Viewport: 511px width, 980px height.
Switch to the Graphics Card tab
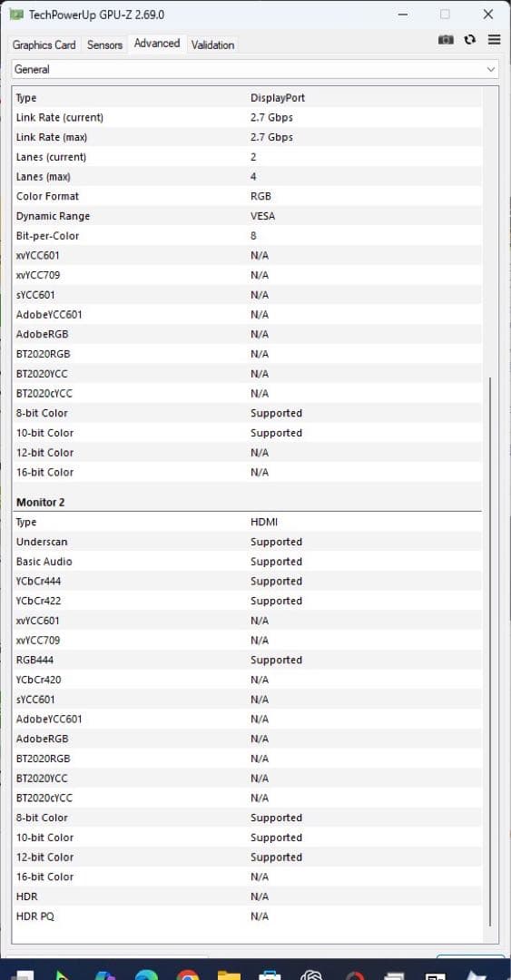[x=44, y=45]
